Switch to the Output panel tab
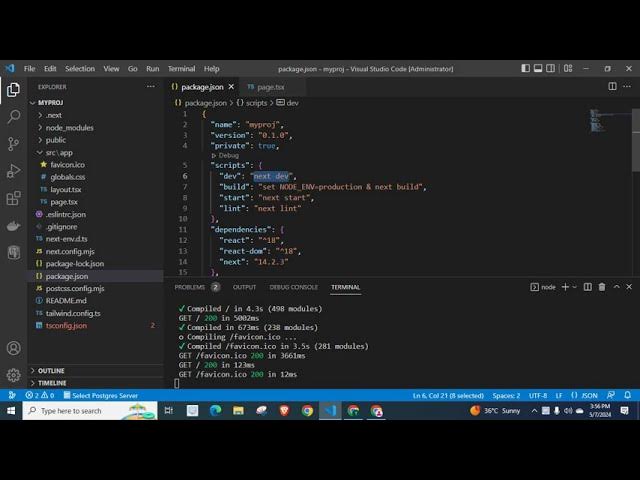This screenshot has width=640, height=480. click(244, 287)
